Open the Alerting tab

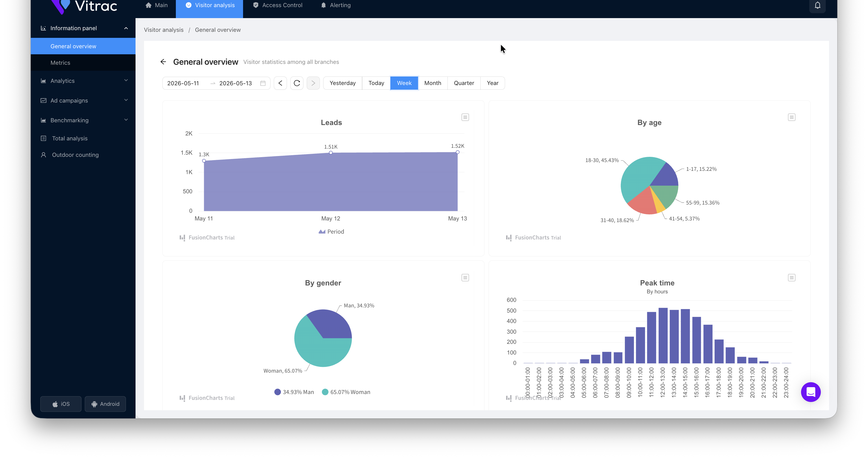pos(336,5)
